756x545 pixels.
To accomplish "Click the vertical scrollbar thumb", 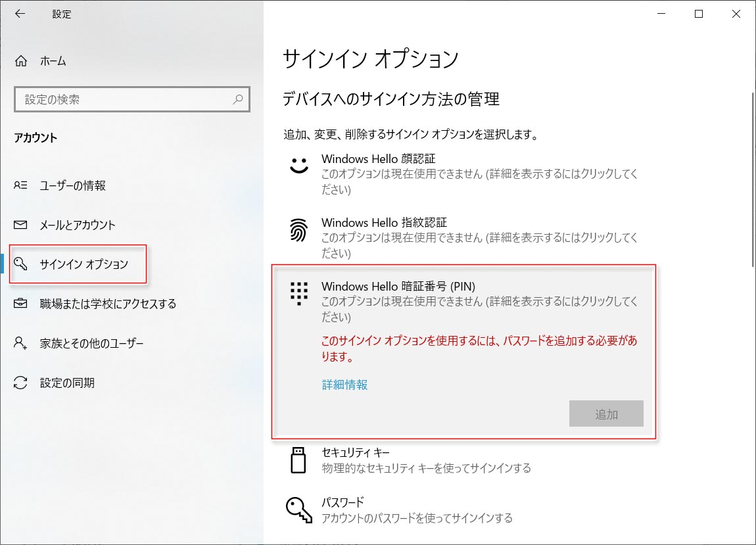I will (x=753, y=178).
